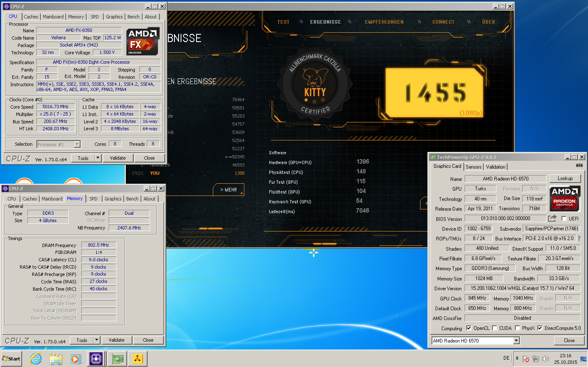Open the AMD Radeon HD 6570 GPU selector
This screenshot has height=367, width=588.
[476, 340]
